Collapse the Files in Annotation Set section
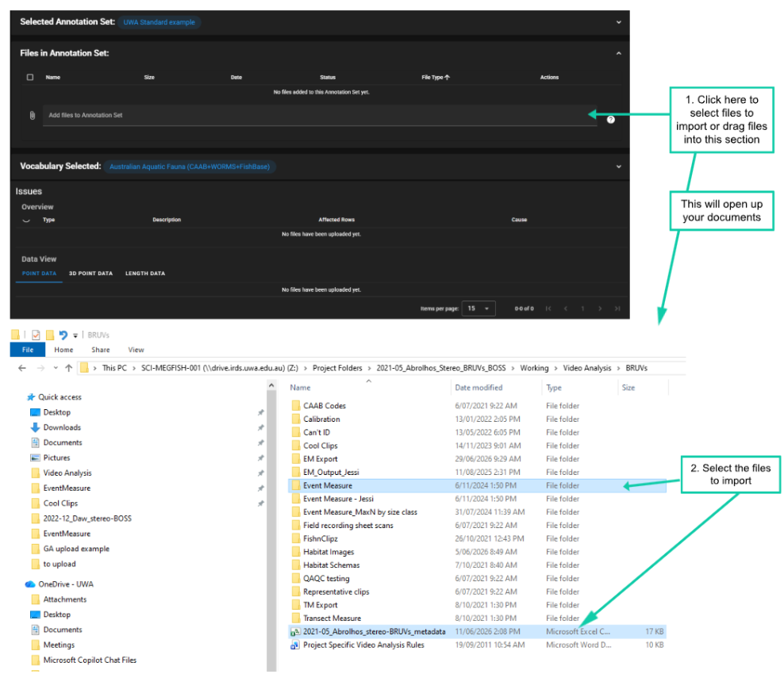This screenshot has height=674, width=784. point(618,53)
